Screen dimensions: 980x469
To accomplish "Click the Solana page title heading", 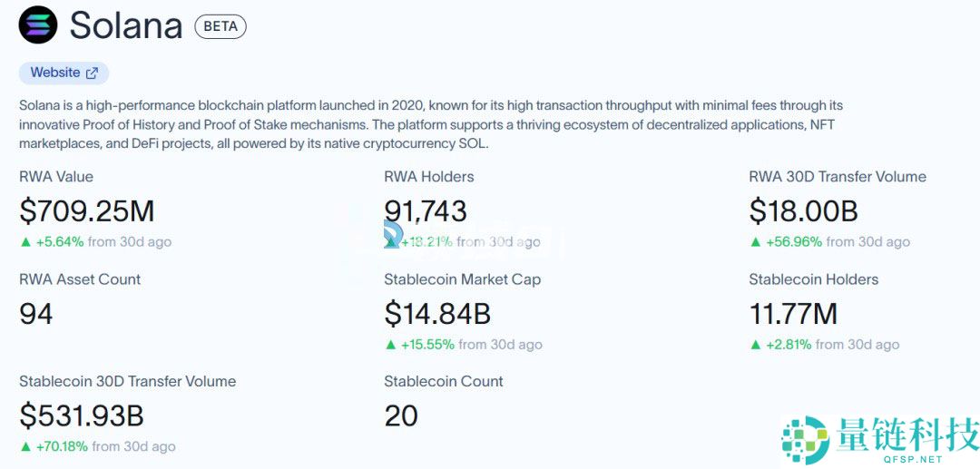I will click(126, 26).
